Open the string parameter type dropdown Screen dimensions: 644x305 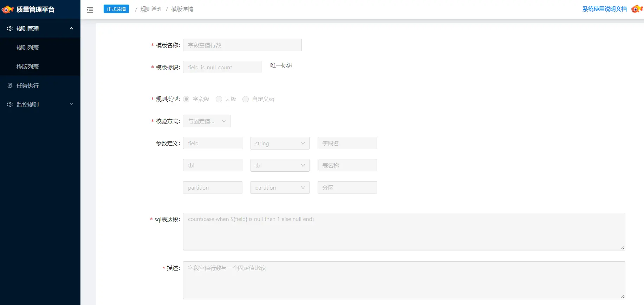tap(280, 143)
